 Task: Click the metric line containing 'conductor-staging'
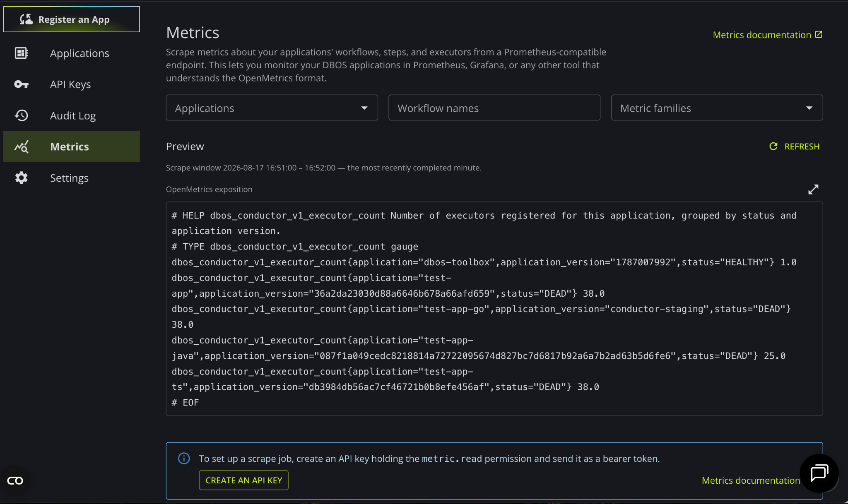tap(482, 317)
